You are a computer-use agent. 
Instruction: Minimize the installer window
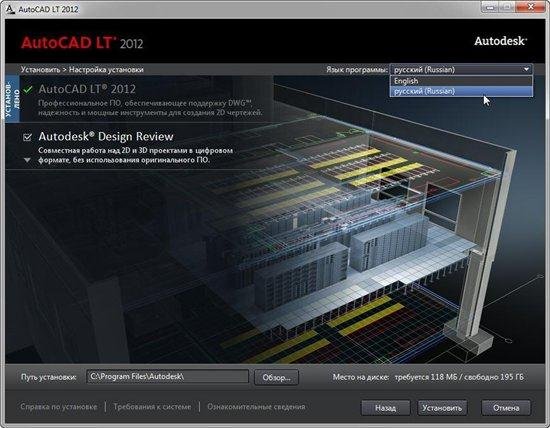point(490,7)
